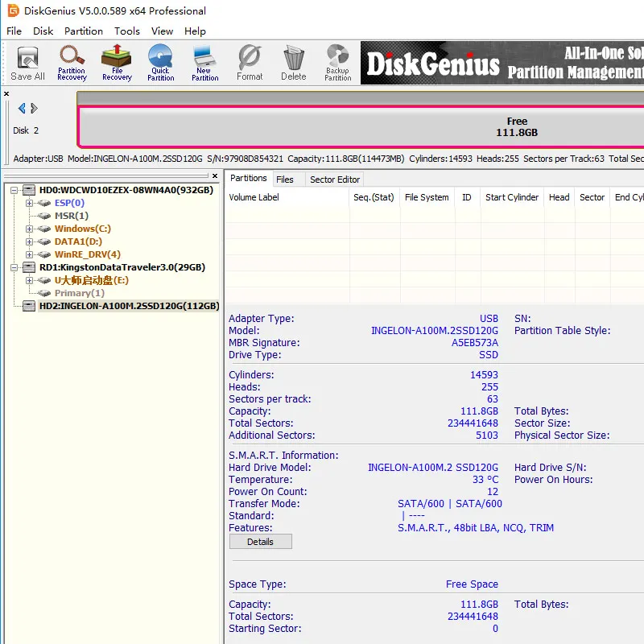This screenshot has height=644, width=644.
Task: Select HD2:INGELON-A100M.2SSD120G in tree
Action: pyautogui.click(x=129, y=306)
